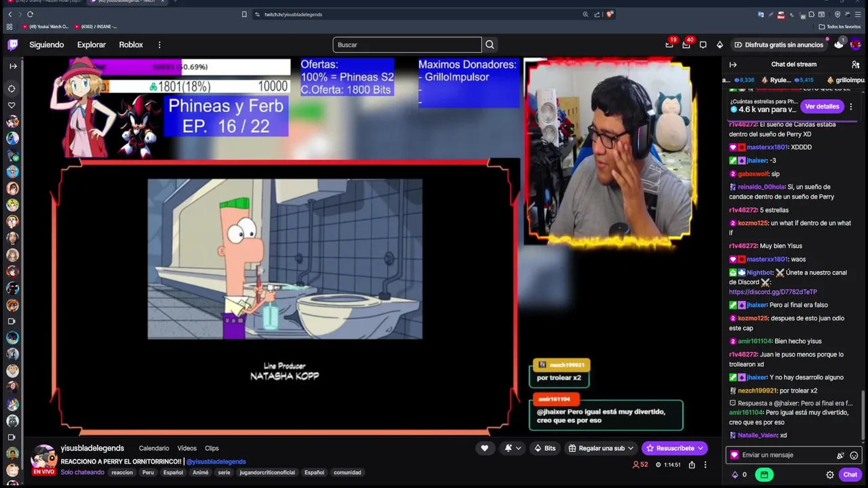Go back with the browser back arrow
Screen dimensions: 868x488
9,14
